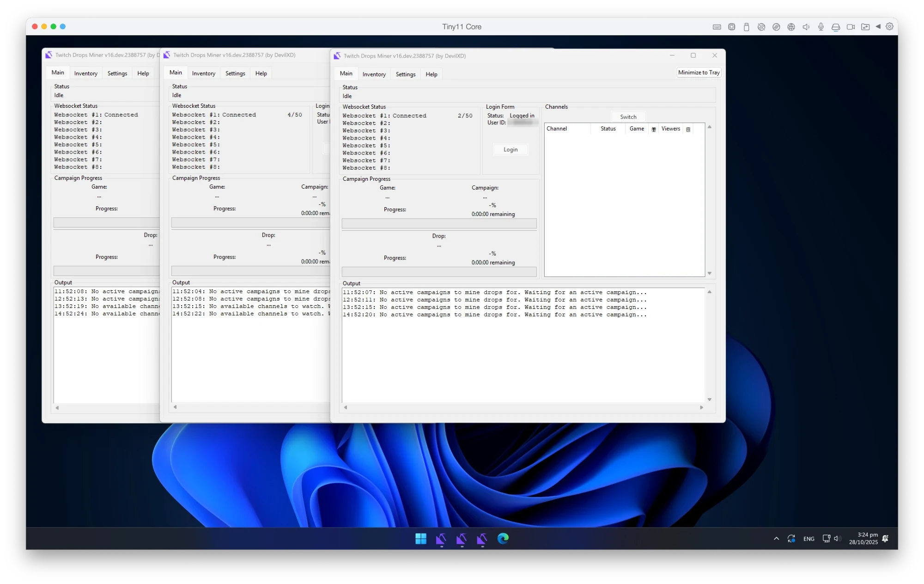This screenshot has width=924, height=584.
Task: Open the Windows Start button
Action: (421, 539)
